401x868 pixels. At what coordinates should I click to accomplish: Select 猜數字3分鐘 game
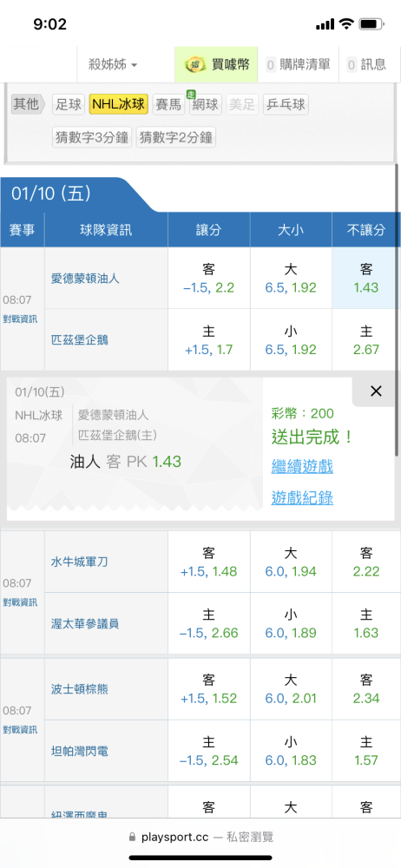click(93, 137)
